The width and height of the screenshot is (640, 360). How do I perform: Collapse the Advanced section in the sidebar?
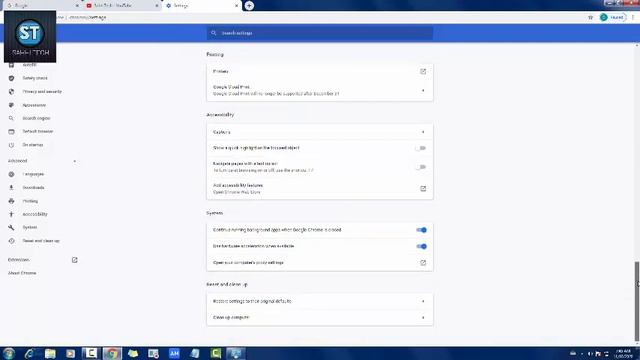74,161
